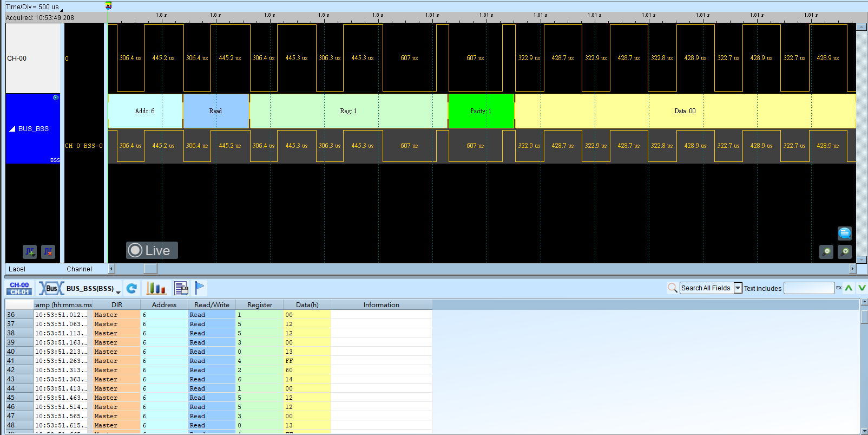Click the Information column header
Image resolution: width=868 pixels, height=435 pixels.
pyautogui.click(x=382, y=305)
